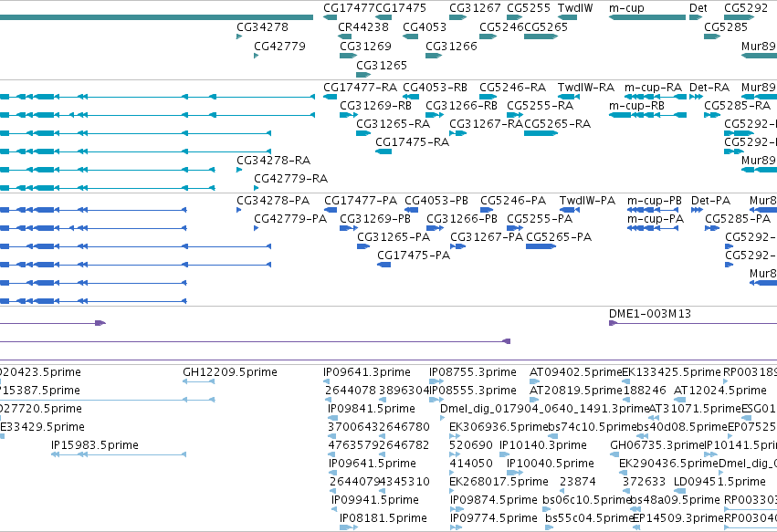Click the TwdlW gene label
This screenshot has width=777, height=532.
coord(575,8)
